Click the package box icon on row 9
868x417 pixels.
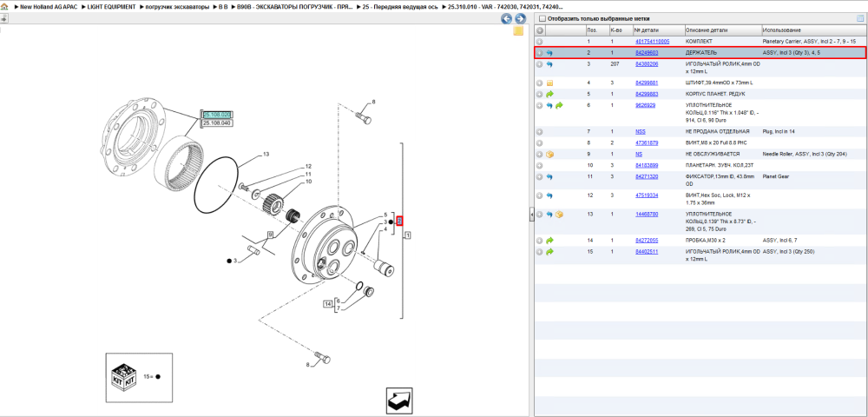click(x=549, y=154)
